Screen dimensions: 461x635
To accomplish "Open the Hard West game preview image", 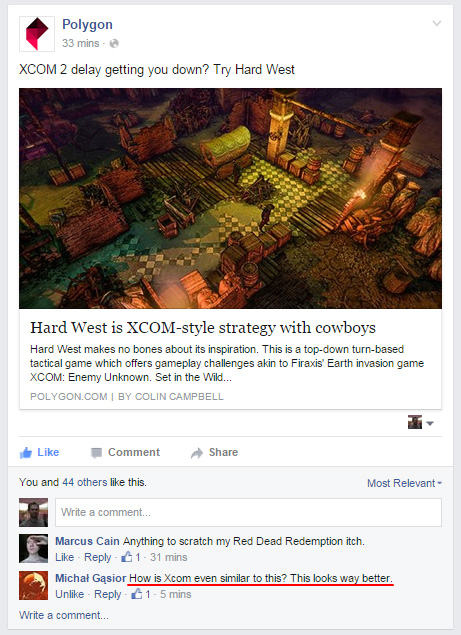I will (x=230, y=198).
